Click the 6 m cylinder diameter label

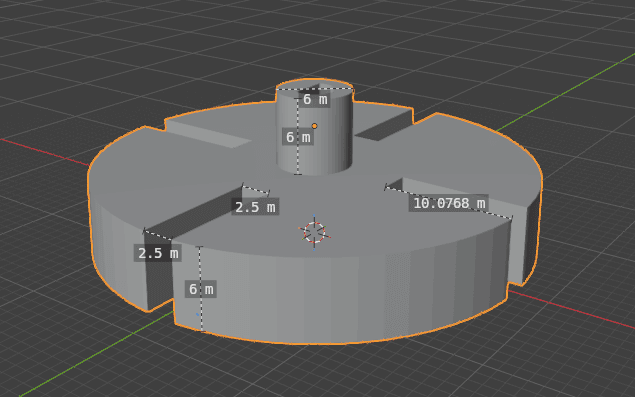[x=315, y=99]
